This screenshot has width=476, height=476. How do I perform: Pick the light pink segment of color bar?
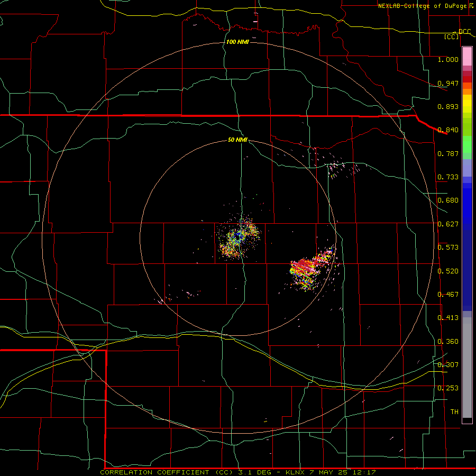pyautogui.click(x=467, y=56)
